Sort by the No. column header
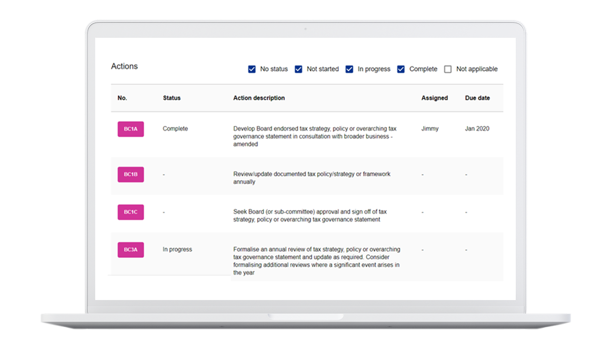 tap(122, 98)
